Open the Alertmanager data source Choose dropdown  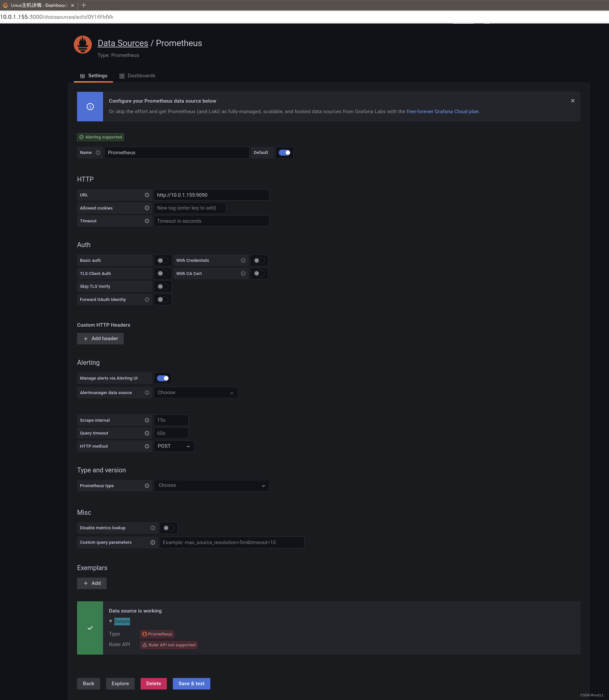[x=196, y=393]
